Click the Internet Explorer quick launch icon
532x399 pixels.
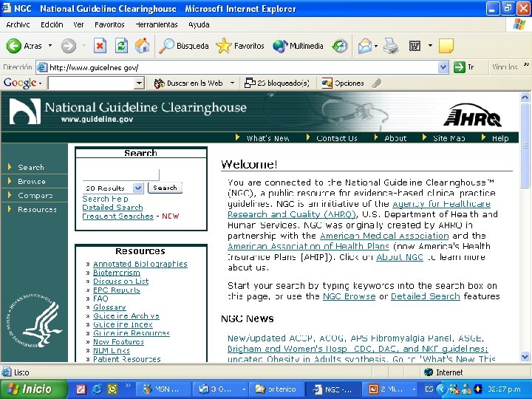[x=97, y=389]
